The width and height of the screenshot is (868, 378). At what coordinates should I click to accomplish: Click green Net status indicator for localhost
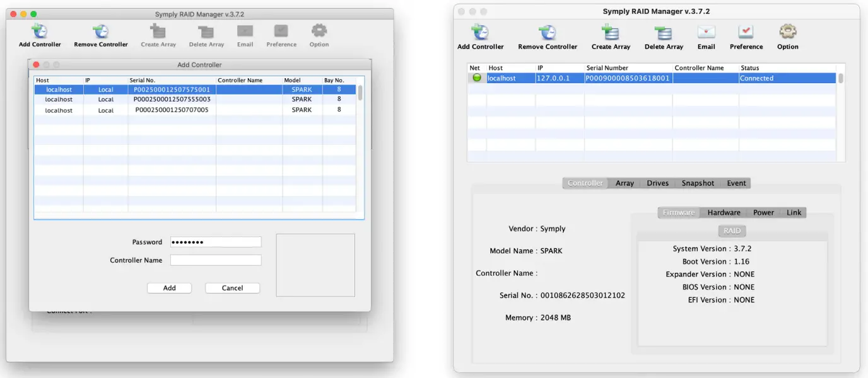pyautogui.click(x=477, y=78)
